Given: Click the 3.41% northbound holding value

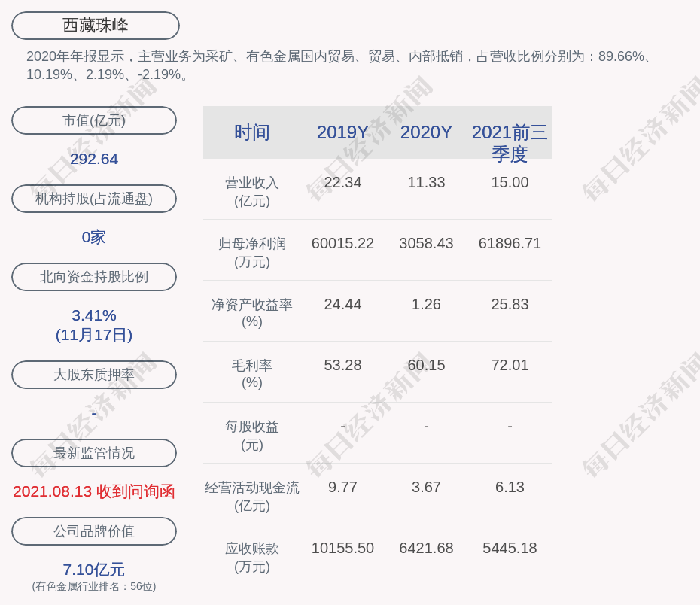Looking at the screenshot, I should [x=94, y=315].
